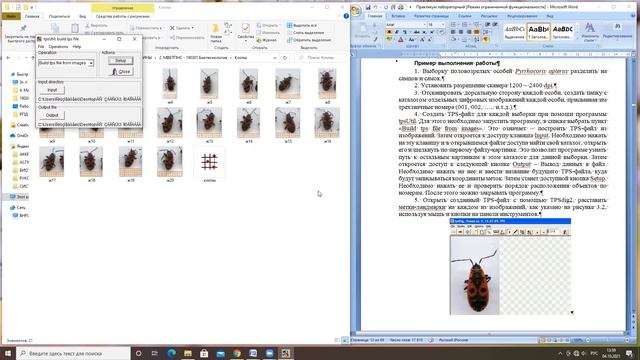
Task: Expand the address bar history dropdown
Action: click(275, 58)
